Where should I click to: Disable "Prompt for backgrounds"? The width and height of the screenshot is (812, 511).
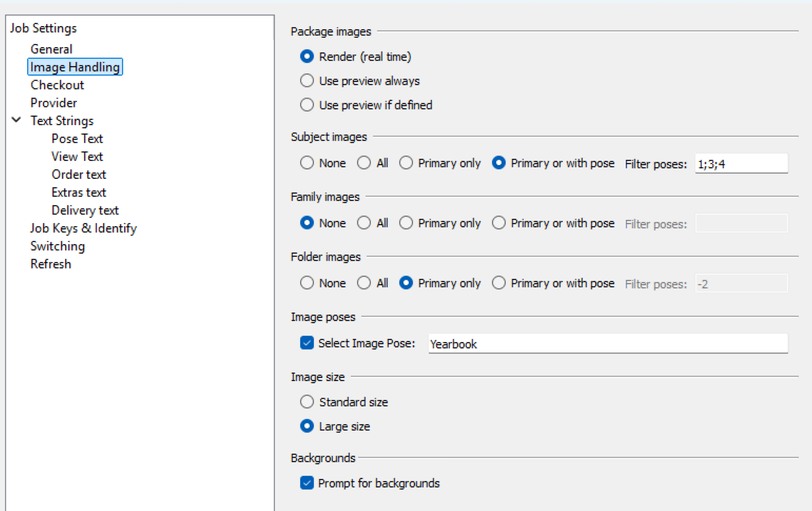pyautogui.click(x=307, y=483)
